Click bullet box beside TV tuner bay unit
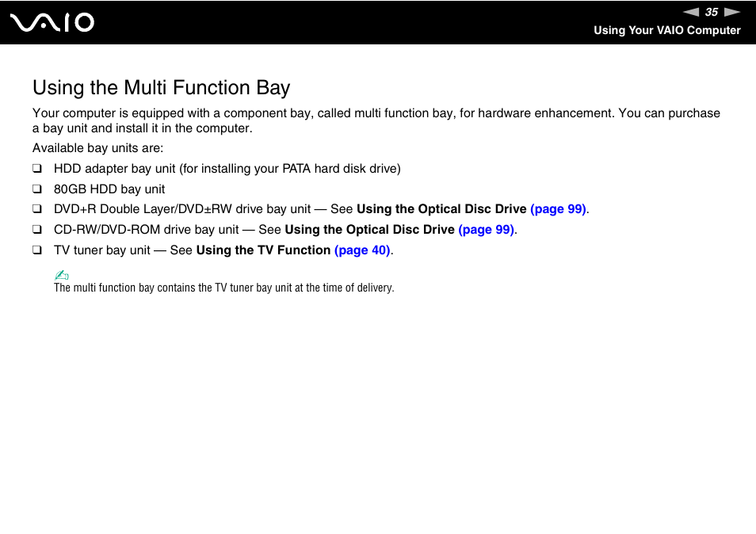Viewport: 756px width, 534px height. pyautogui.click(x=37, y=250)
